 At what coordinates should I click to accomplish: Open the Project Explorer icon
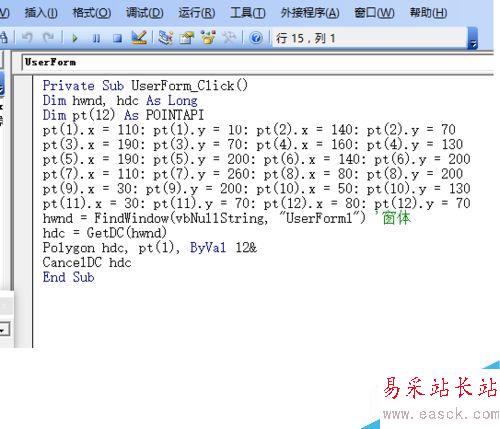pyautogui.click(x=165, y=38)
